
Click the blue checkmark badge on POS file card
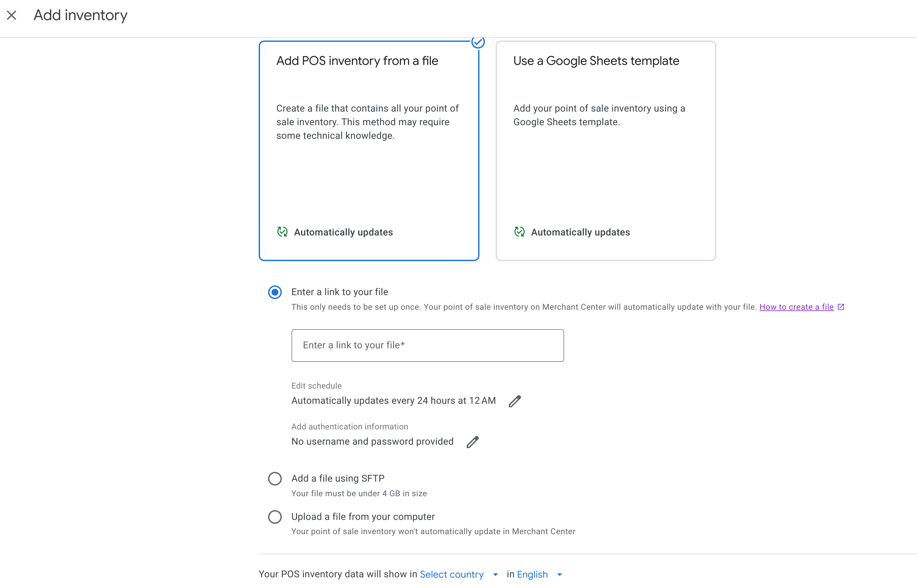tap(477, 42)
